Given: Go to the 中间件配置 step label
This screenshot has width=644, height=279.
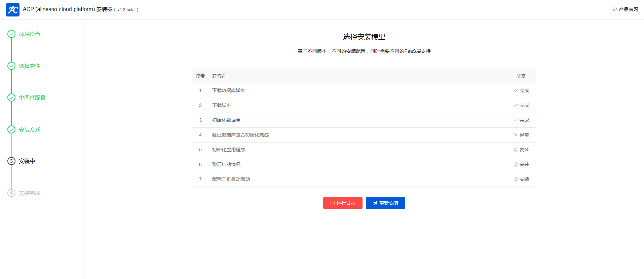Looking at the screenshot, I should 32,97.
